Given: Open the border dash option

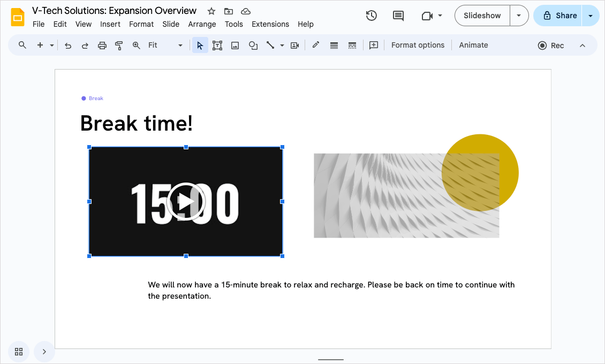Looking at the screenshot, I should tap(352, 45).
